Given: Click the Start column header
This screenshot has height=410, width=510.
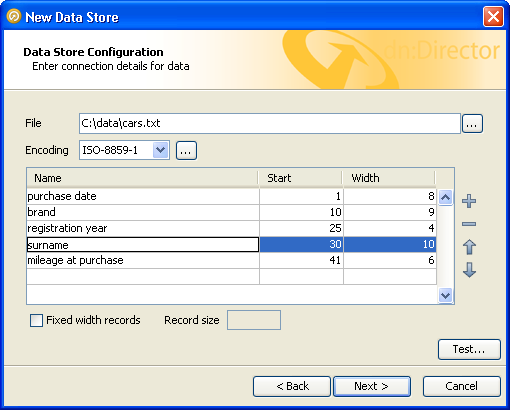Looking at the screenshot, I should 300,178.
